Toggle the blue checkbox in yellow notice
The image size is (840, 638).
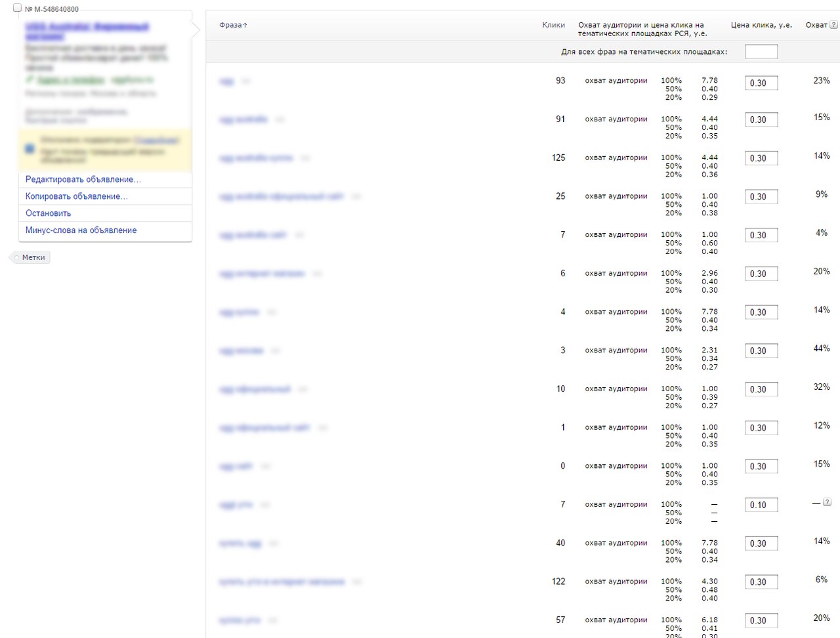click(30, 149)
